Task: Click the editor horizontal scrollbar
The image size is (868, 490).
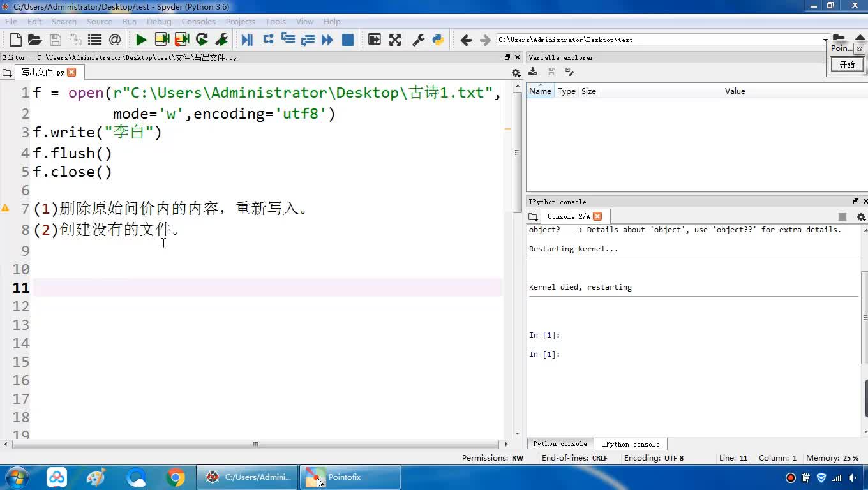Action: point(255,444)
